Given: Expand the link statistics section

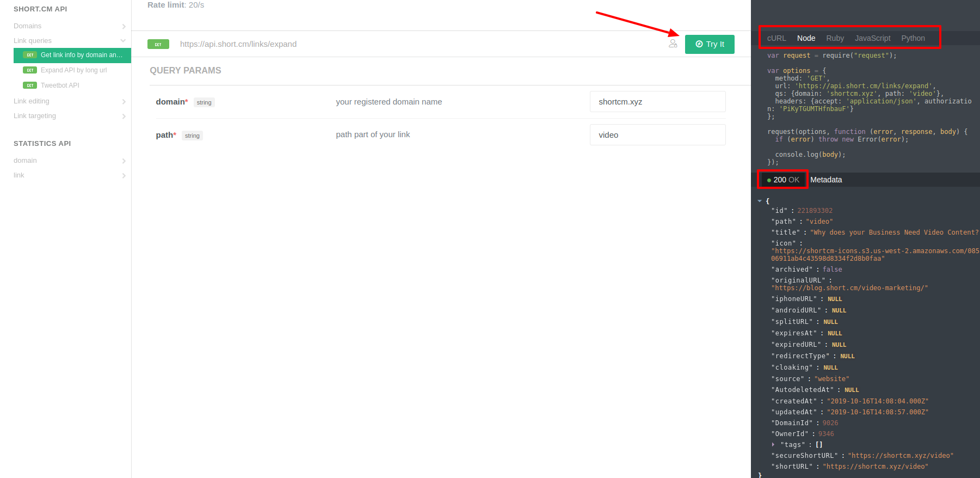Looking at the screenshot, I should (70, 175).
